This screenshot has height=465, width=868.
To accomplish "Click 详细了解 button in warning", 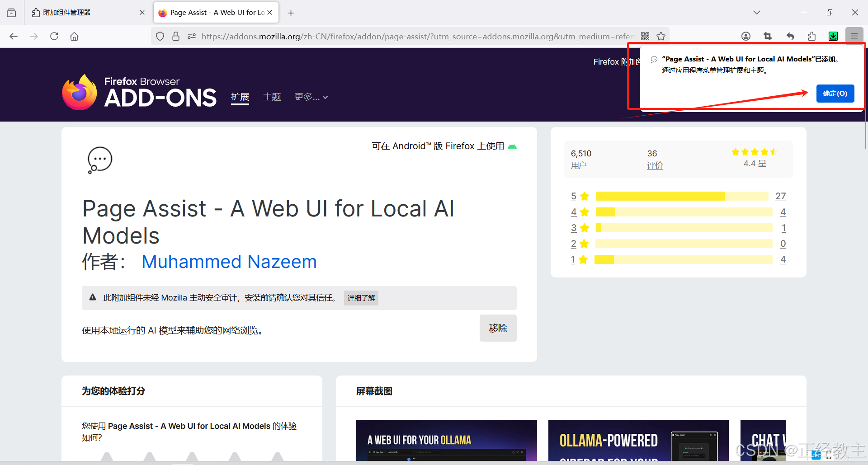I will 361,298.
